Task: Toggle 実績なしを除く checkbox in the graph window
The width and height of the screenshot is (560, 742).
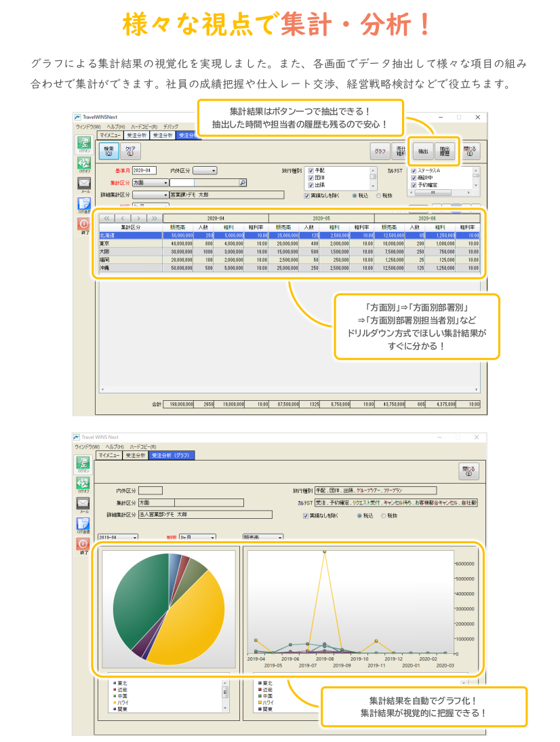Action: coord(306,515)
